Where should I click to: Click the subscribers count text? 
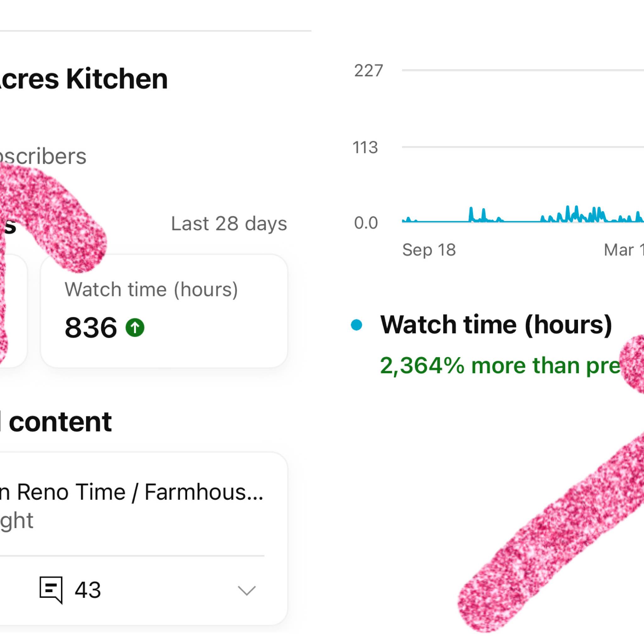tap(43, 156)
